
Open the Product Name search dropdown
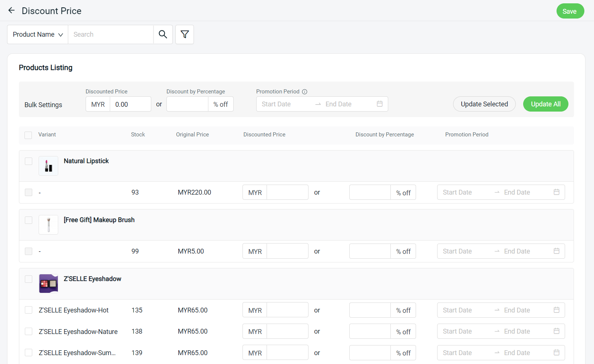[37, 34]
